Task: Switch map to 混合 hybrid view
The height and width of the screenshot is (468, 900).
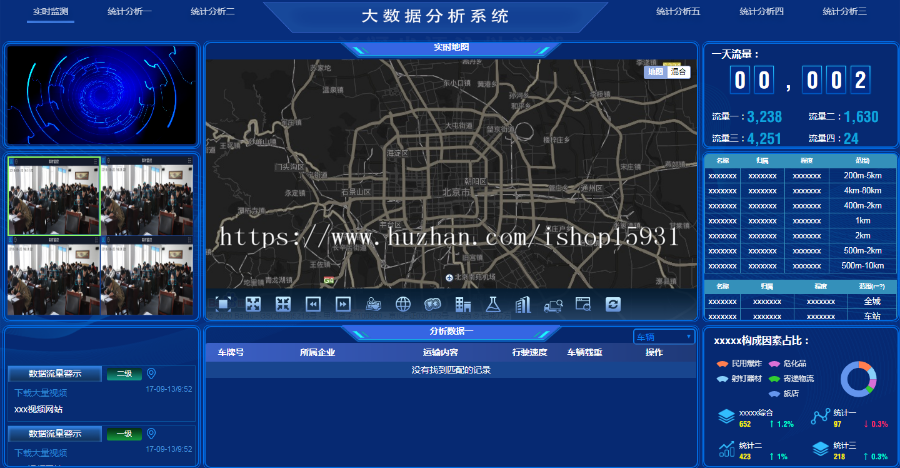Action: [680, 72]
